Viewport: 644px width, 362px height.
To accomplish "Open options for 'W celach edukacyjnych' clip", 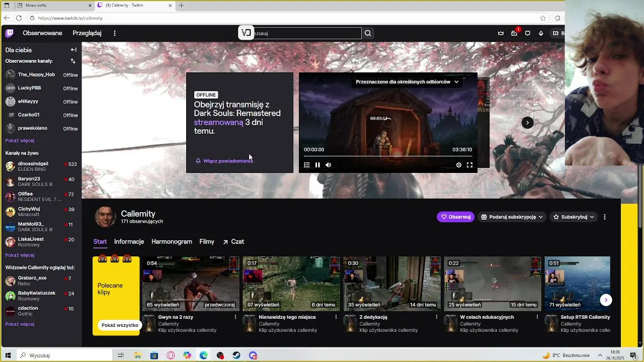I will [x=537, y=317].
